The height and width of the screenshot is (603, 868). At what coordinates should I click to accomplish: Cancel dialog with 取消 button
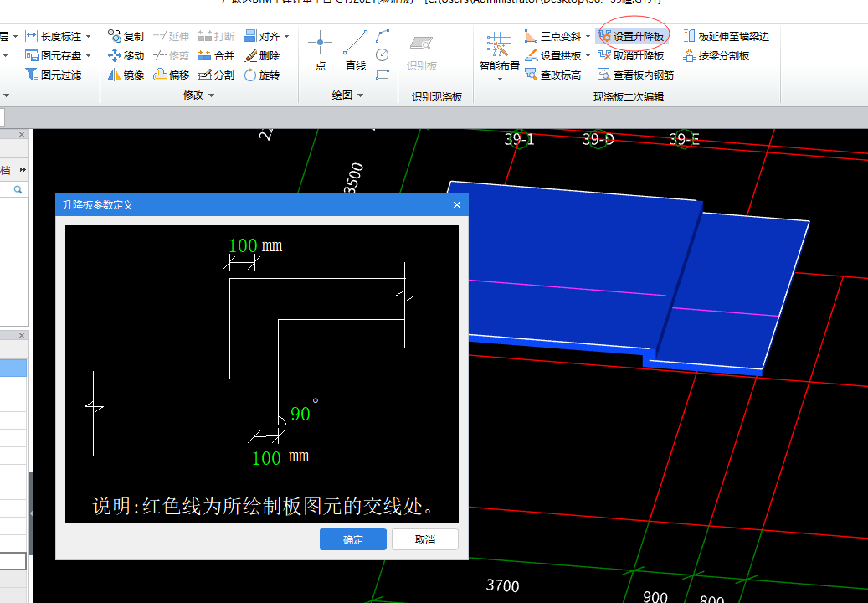click(425, 539)
